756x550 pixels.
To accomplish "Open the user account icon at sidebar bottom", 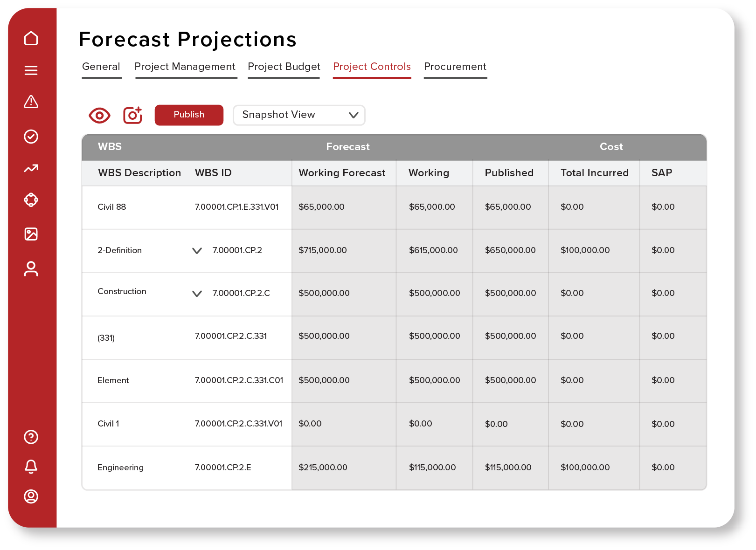I will pyautogui.click(x=31, y=497).
